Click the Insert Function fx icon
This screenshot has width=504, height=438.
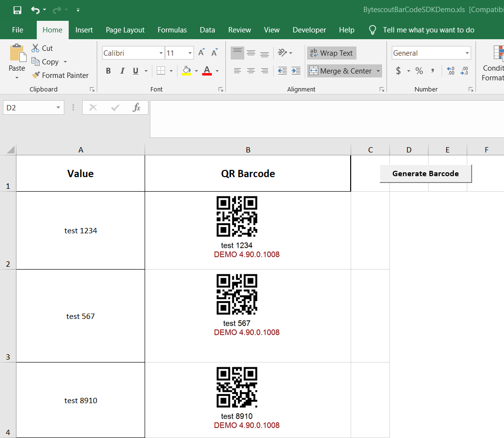click(x=136, y=107)
